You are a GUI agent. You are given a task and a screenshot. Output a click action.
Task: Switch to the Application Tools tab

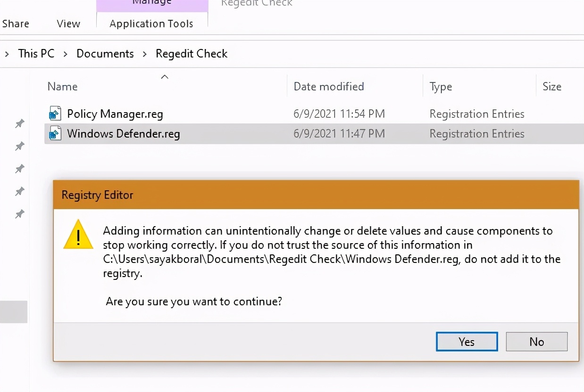click(x=151, y=24)
